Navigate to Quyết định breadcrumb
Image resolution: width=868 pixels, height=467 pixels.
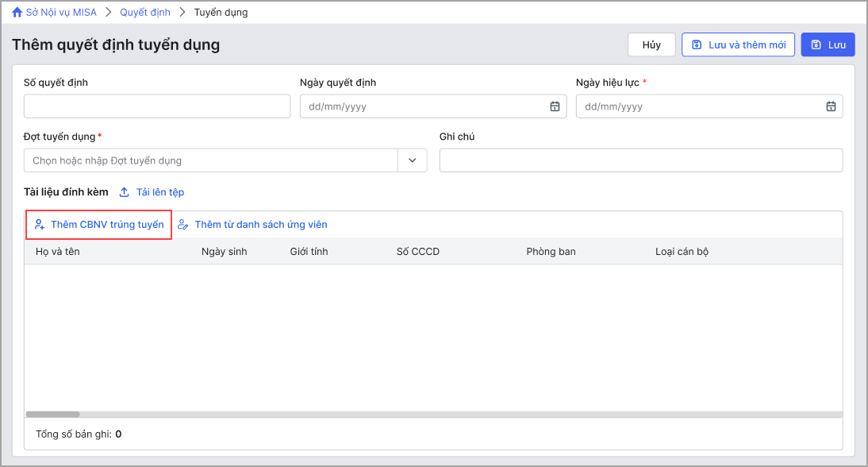pyautogui.click(x=145, y=13)
